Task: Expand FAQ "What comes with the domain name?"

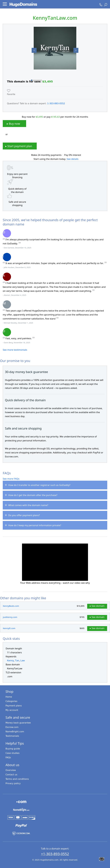Action: click(x=55, y=505)
